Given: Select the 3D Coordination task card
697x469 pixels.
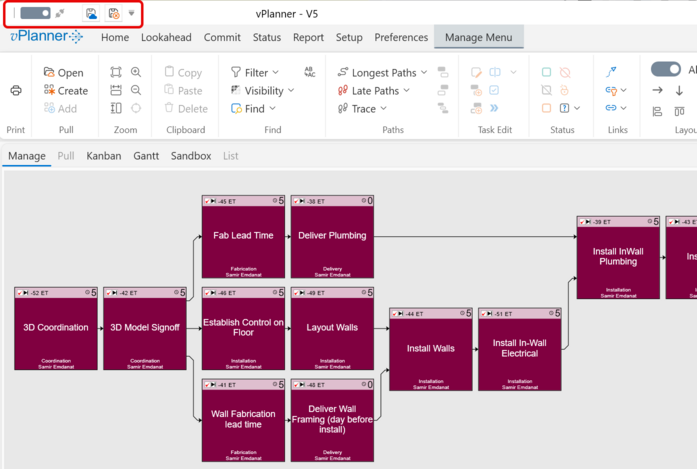Looking at the screenshot, I should 56,328.
